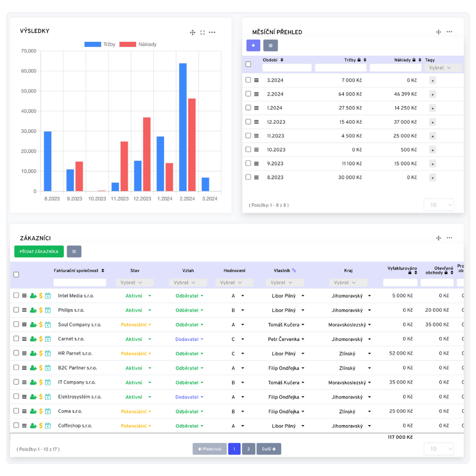Check the checkbox on the Coffeshop row

(16, 426)
